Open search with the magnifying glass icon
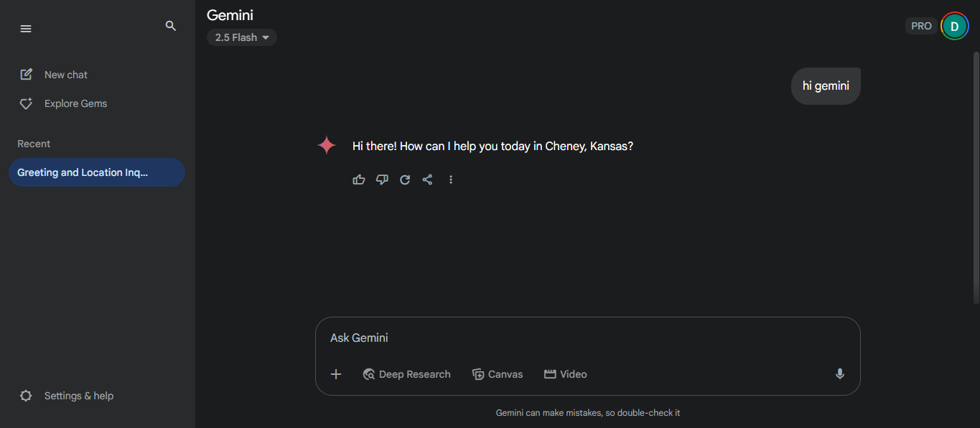Image resolution: width=980 pixels, height=428 pixels. [x=171, y=26]
